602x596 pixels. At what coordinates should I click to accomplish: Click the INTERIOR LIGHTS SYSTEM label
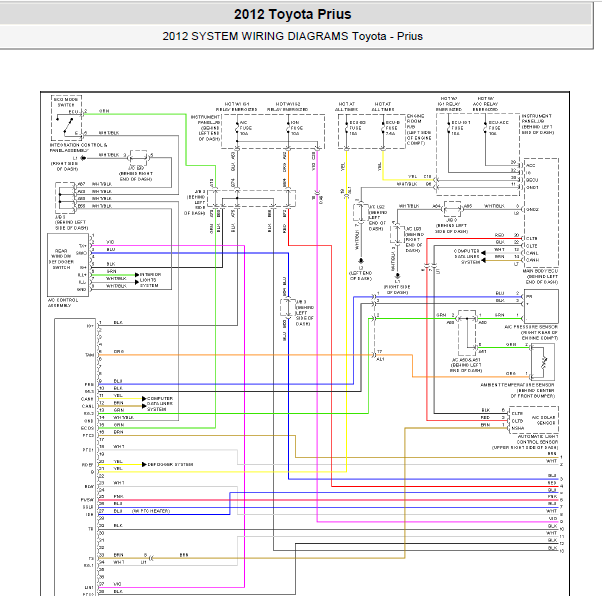pos(150,280)
